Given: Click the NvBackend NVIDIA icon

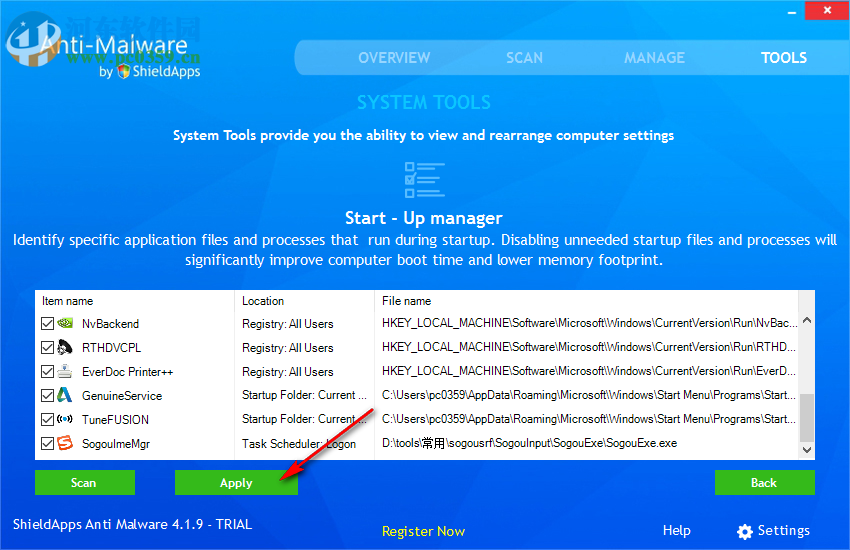Looking at the screenshot, I should (x=65, y=323).
